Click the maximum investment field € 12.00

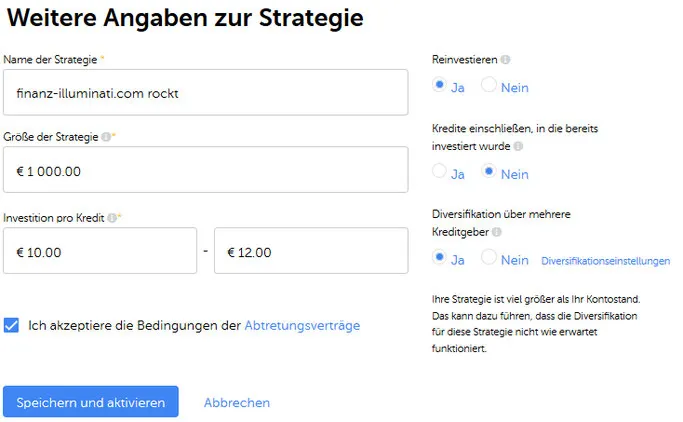[311, 250]
